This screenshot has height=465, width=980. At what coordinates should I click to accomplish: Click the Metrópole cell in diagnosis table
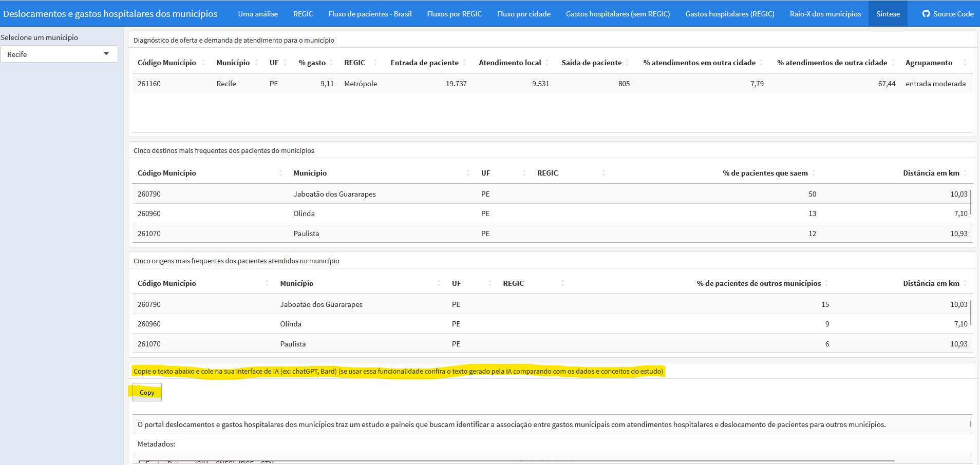[x=361, y=84]
